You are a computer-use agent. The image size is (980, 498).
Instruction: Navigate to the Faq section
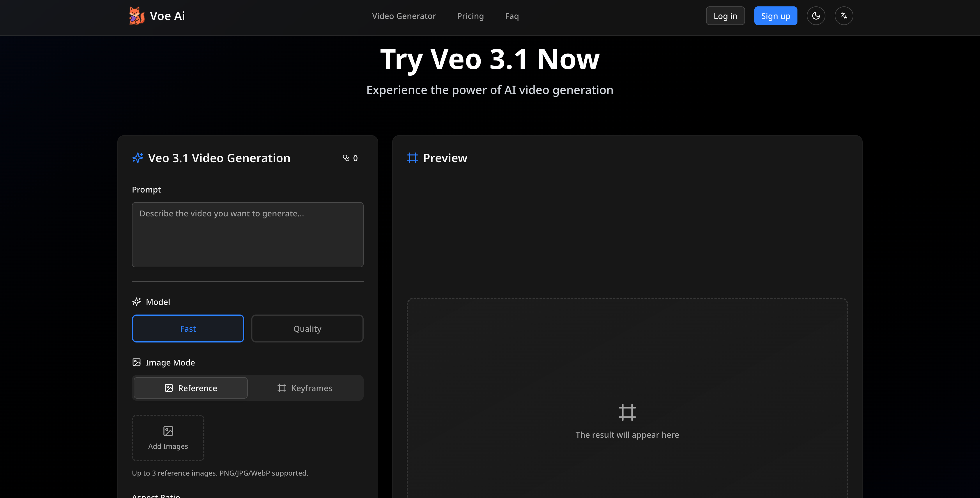512,16
